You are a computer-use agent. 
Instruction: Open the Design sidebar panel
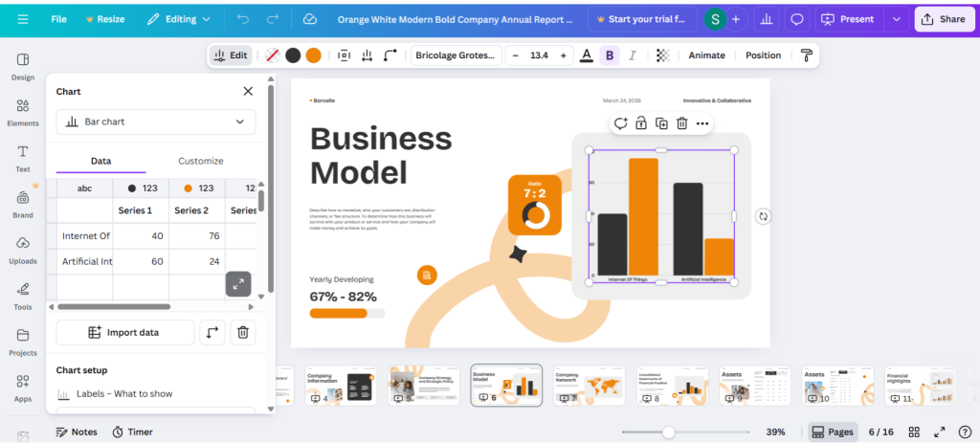[x=23, y=67]
